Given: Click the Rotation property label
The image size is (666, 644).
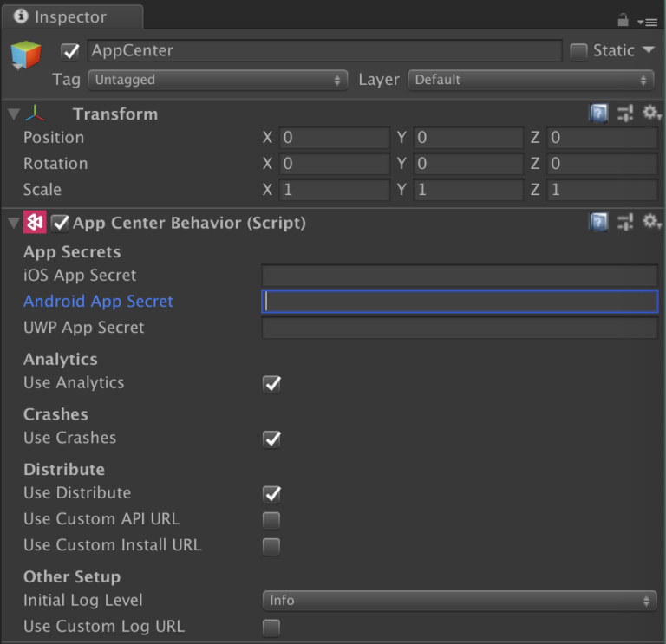Looking at the screenshot, I should click(x=55, y=164).
